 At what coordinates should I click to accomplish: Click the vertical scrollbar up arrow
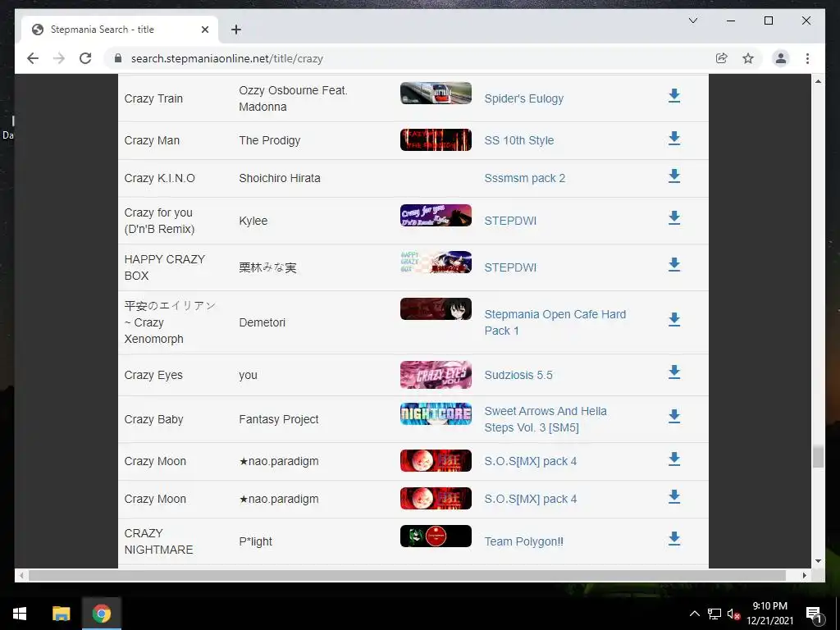click(x=818, y=81)
